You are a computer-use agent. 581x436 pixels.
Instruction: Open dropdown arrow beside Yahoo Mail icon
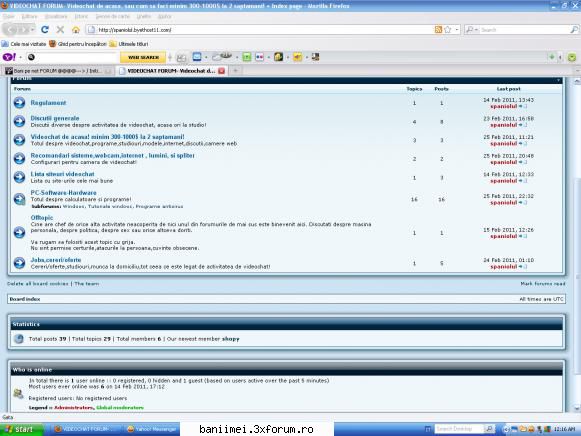[206, 57]
